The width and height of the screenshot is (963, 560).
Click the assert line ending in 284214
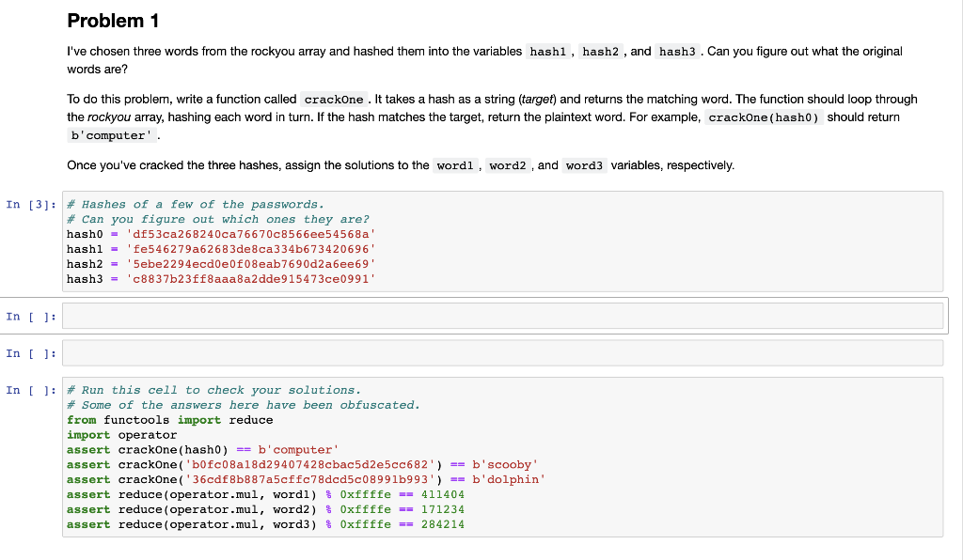[x=266, y=524]
